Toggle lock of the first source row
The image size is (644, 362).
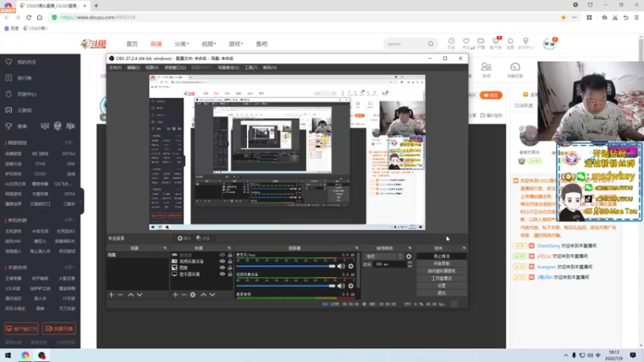(x=230, y=255)
